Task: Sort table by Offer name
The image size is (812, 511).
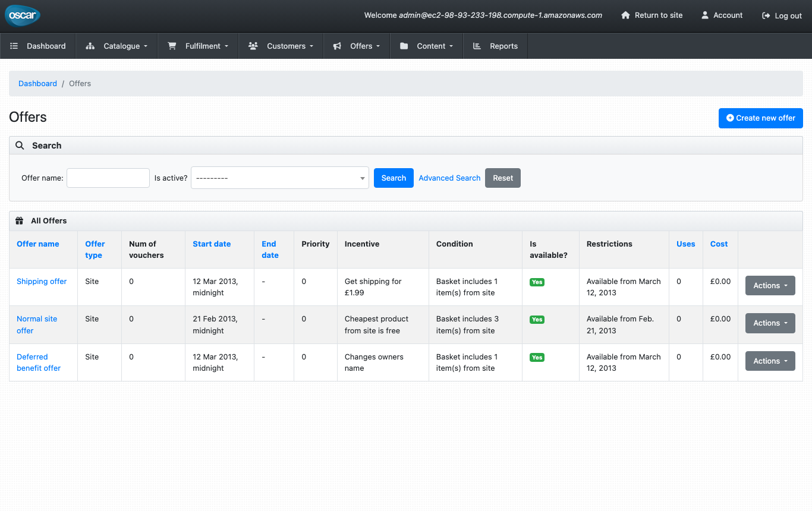Action: tap(38, 244)
